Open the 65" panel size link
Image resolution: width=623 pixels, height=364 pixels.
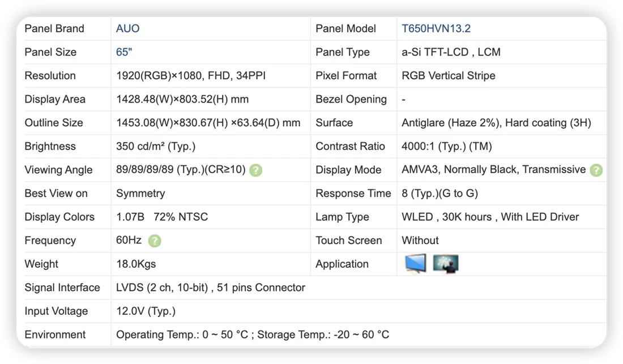pyautogui.click(x=124, y=52)
